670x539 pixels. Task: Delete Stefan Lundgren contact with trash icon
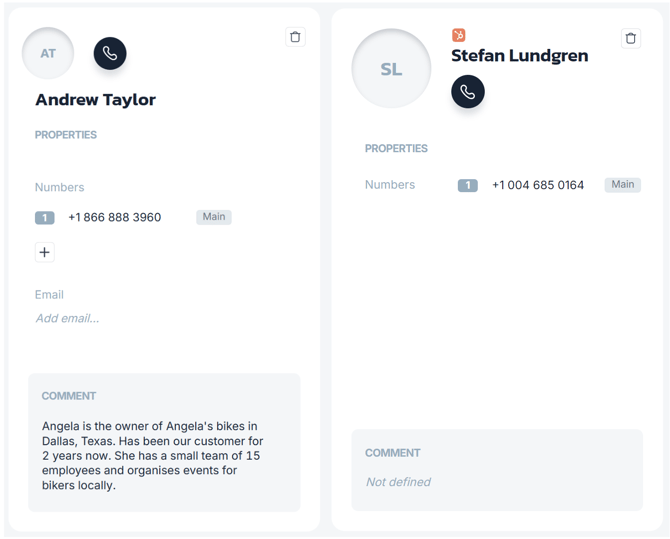coord(631,38)
